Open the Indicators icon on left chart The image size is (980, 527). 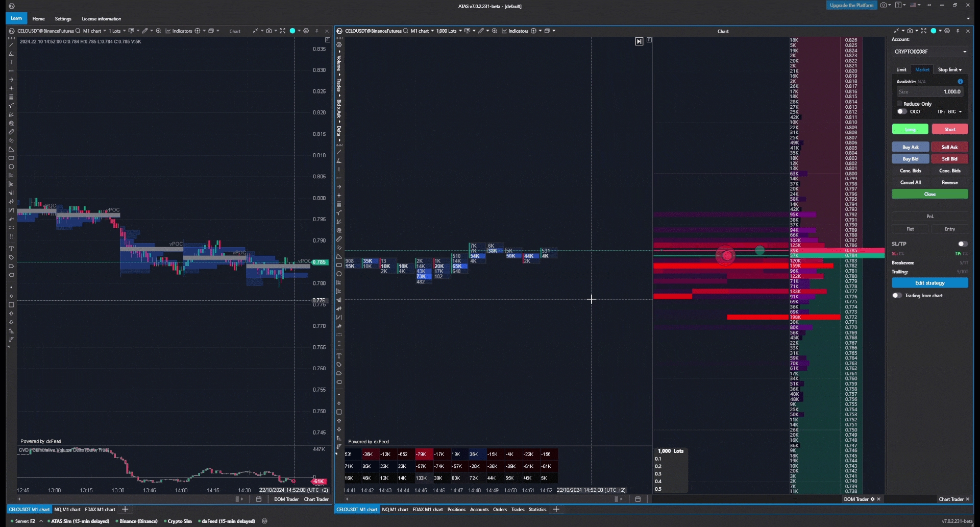179,31
